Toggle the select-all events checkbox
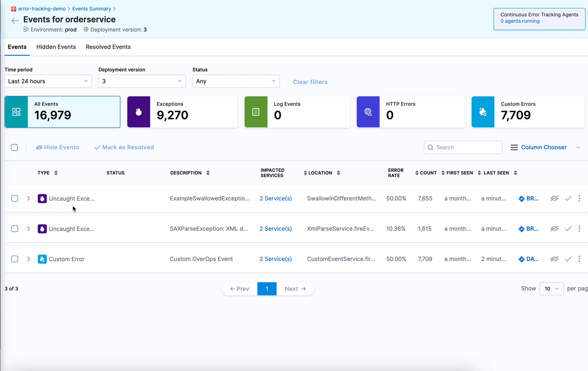This screenshot has height=371, width=588. [14, 148]
